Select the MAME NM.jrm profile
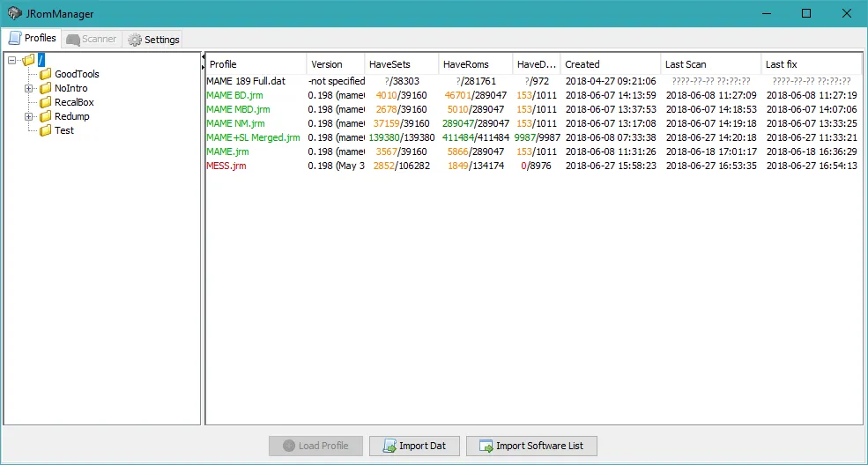The width and height of the screenshot is (868, 465). (x=236, y=123)
